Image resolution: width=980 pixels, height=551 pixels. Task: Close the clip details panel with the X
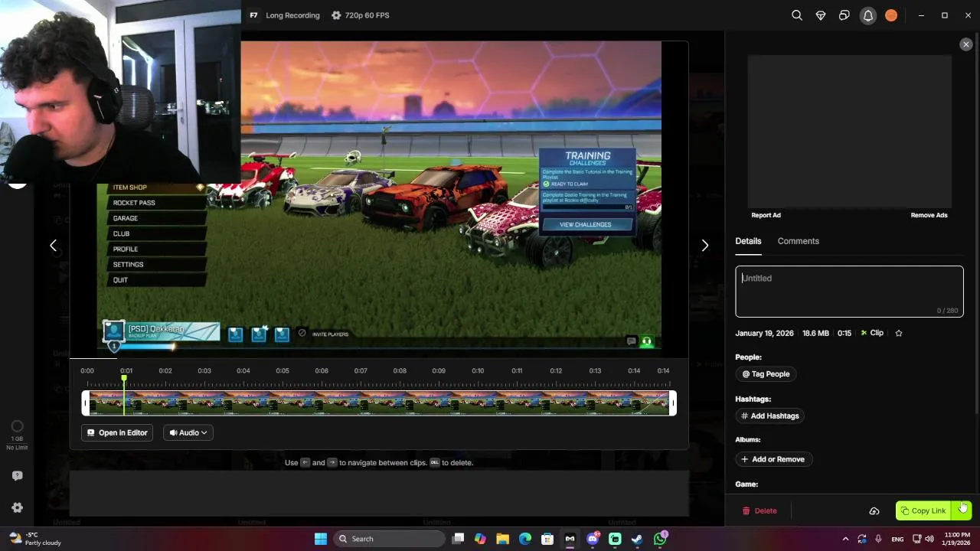965,44
